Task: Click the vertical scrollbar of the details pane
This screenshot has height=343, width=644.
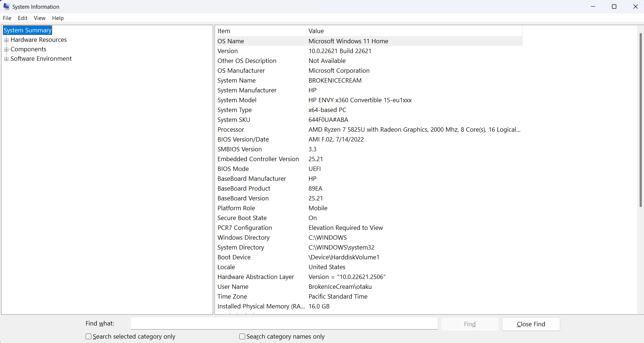Action: (x=640, y=120)
